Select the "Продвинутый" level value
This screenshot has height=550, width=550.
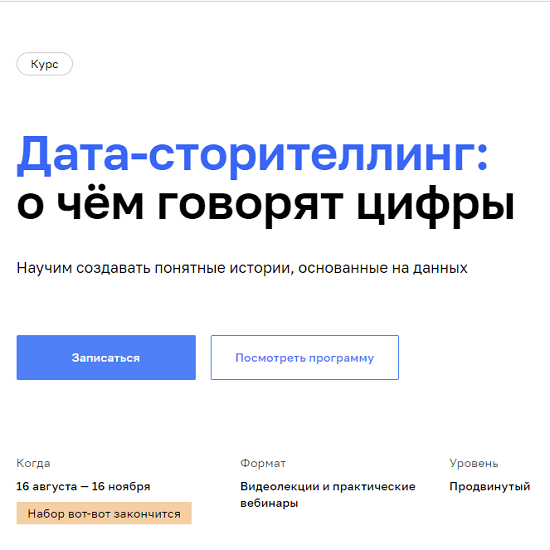coord(490,487)
